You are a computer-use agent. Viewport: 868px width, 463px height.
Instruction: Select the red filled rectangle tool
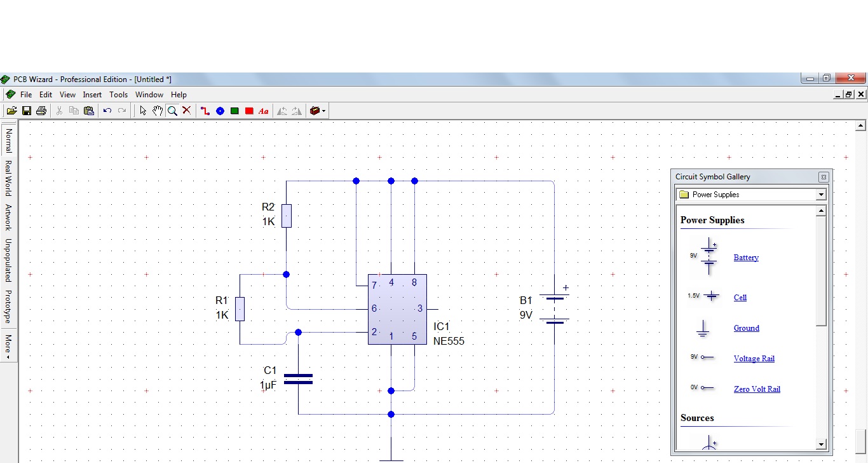coord(249,111)
